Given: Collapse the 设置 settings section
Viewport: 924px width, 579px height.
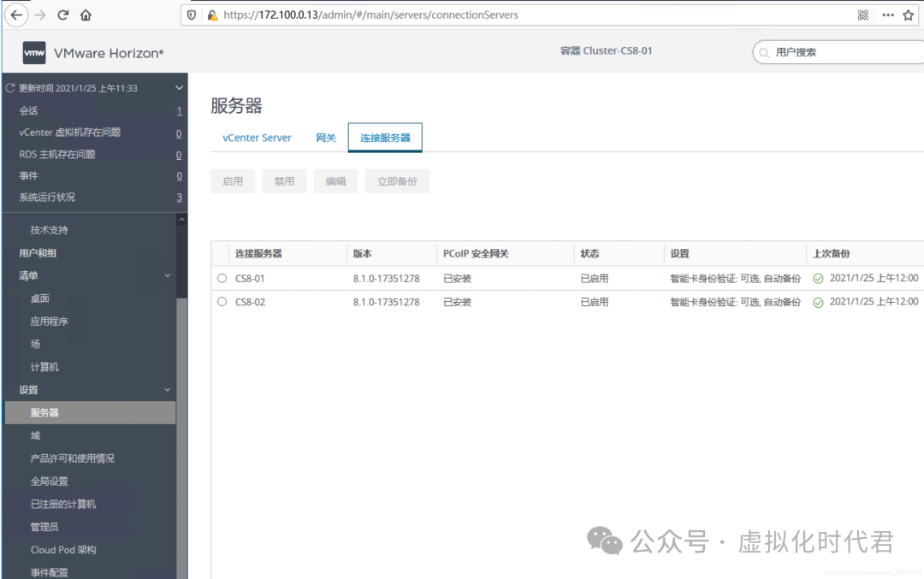Looking at the screenshot, I should coord(168,390).
